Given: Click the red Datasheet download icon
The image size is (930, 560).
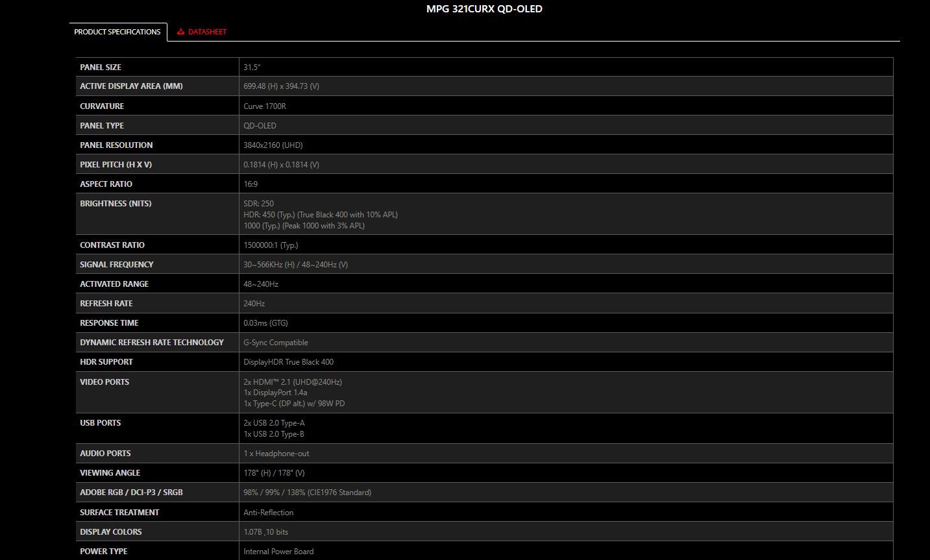Looking at the screenshot, I should click(x=180, y=32).
